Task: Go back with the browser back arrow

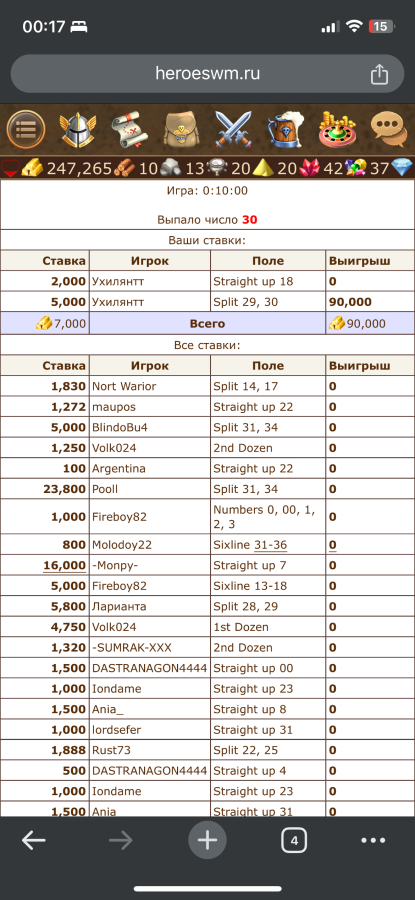Action: tap(34, 841)
